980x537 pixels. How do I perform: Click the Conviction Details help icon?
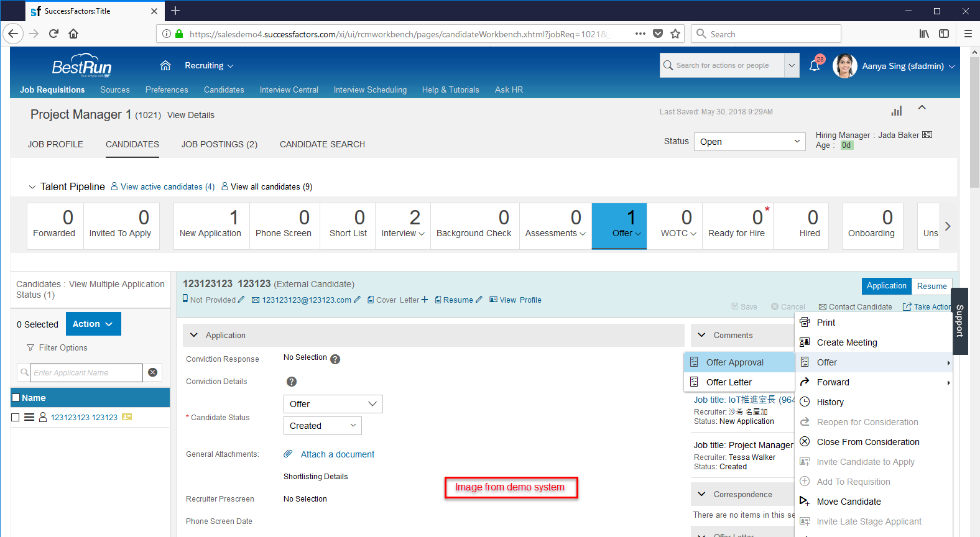292,382
